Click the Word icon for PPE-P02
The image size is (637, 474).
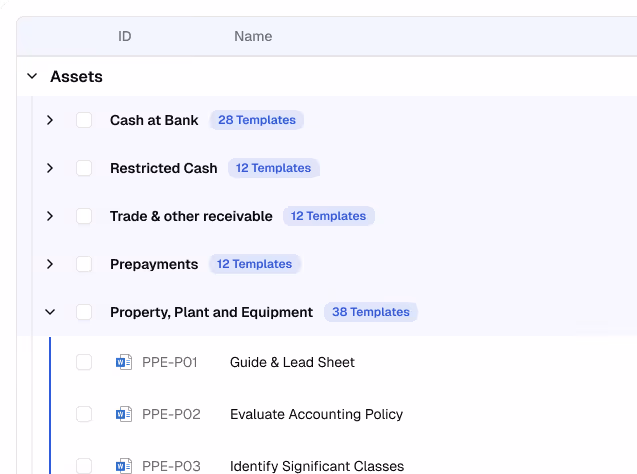coord(124,414)
